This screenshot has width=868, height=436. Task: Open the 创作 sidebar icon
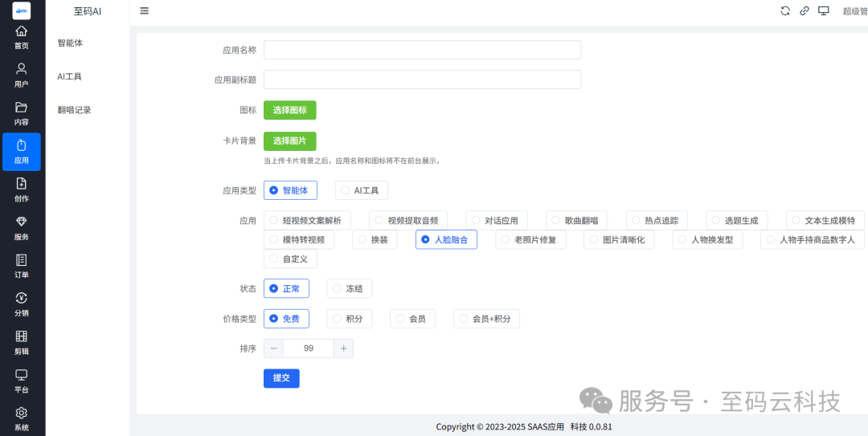(x=22, y=189)
